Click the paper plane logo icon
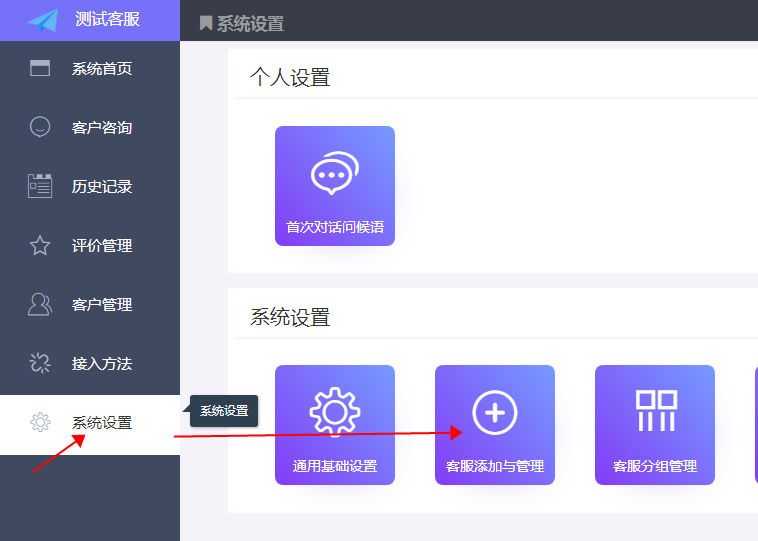Image resolution: width=758 pixels, height=541 pixels. (43, 21)
